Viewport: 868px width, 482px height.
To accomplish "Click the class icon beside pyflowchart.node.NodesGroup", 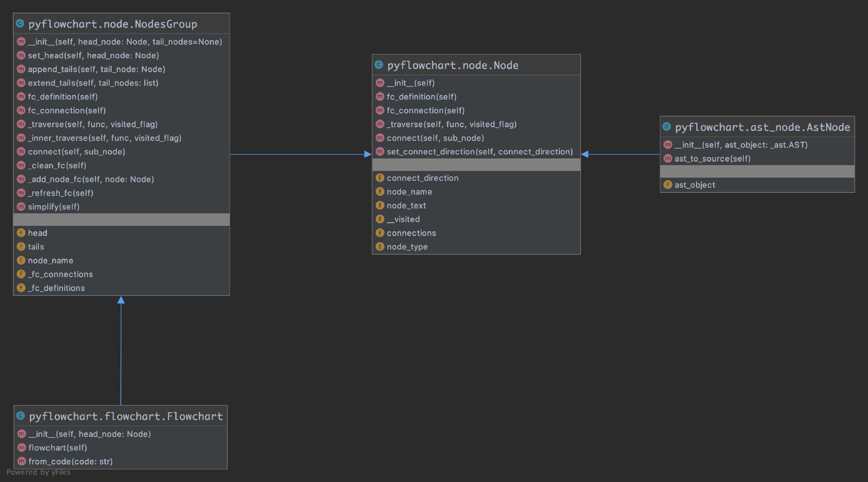I will pos(20,24).
